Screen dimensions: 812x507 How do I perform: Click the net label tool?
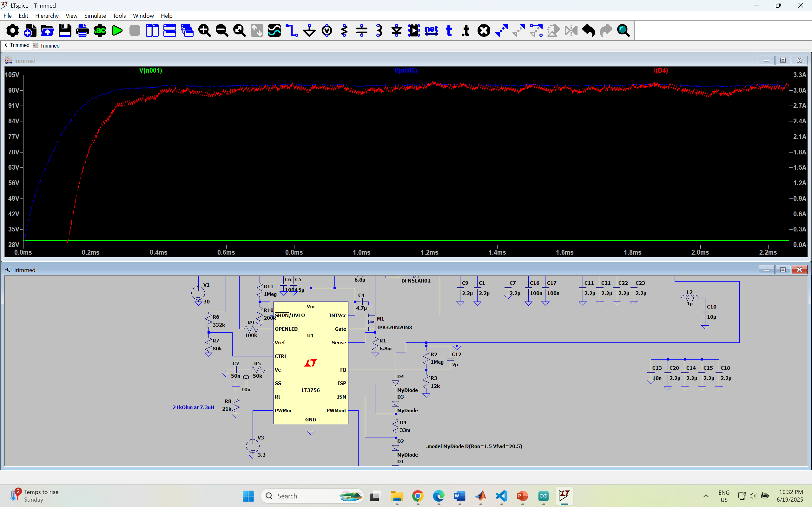coord(431,31)
